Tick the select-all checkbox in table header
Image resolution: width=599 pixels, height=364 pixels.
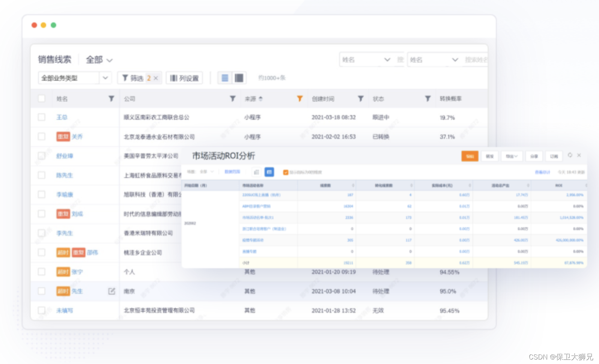pos(42,99)
